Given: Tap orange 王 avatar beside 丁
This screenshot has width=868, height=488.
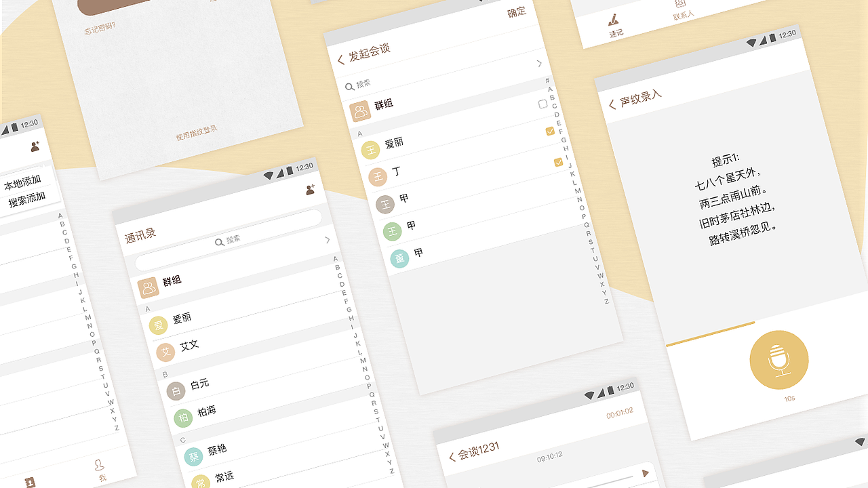Looking at the screenshot, I should pos(378,177).
